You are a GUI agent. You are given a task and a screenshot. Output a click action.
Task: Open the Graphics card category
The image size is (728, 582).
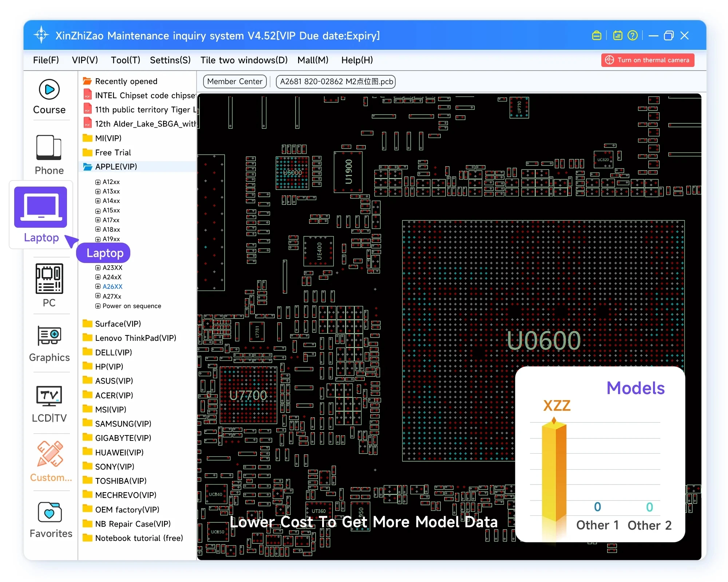pyautogui.click(x=49, y=335)
